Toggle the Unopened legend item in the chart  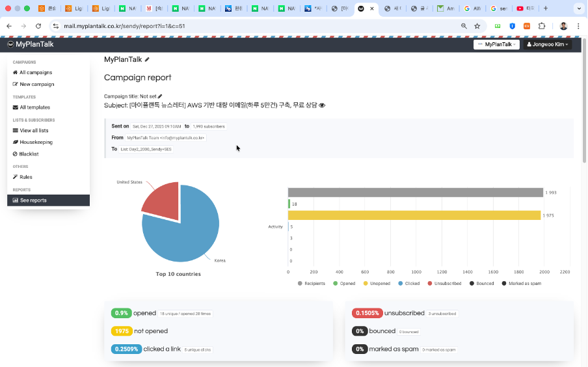[x=377, y=283]
